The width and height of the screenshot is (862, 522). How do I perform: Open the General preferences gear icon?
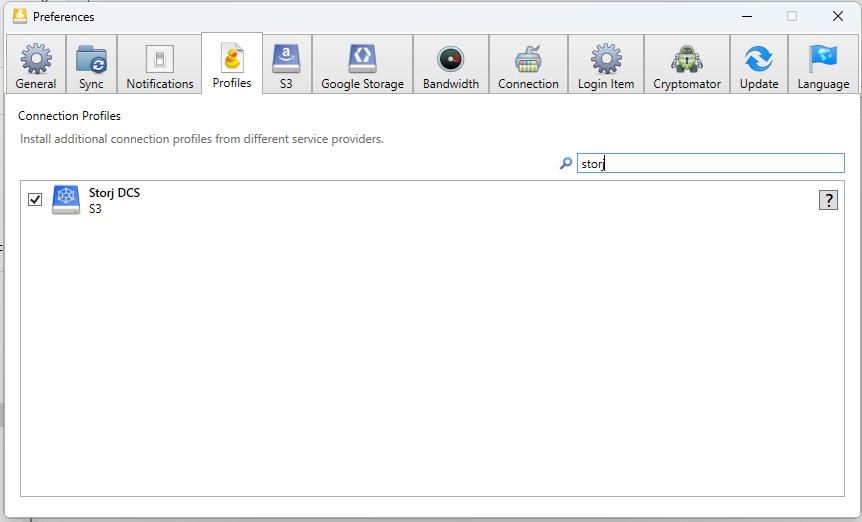(36, 59)
